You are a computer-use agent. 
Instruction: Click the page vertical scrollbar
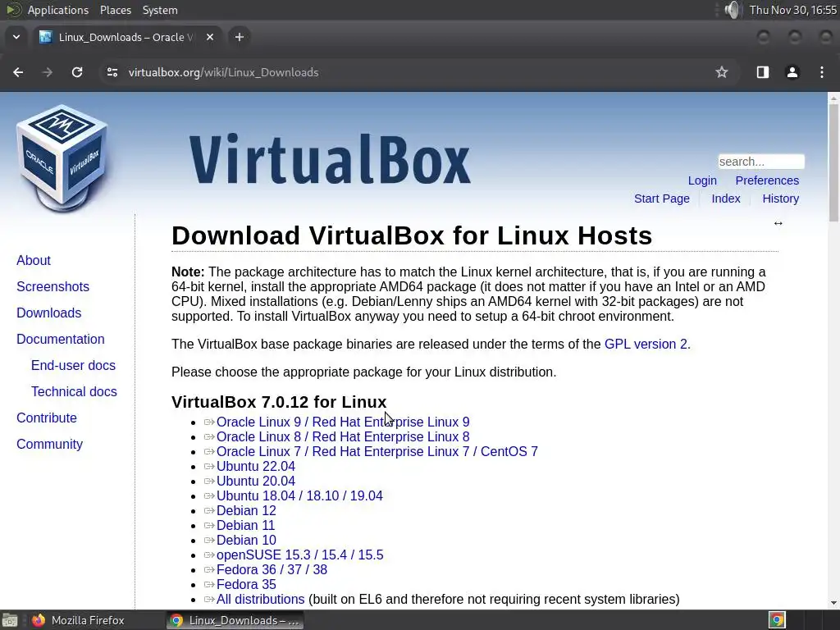click(833, 162)
